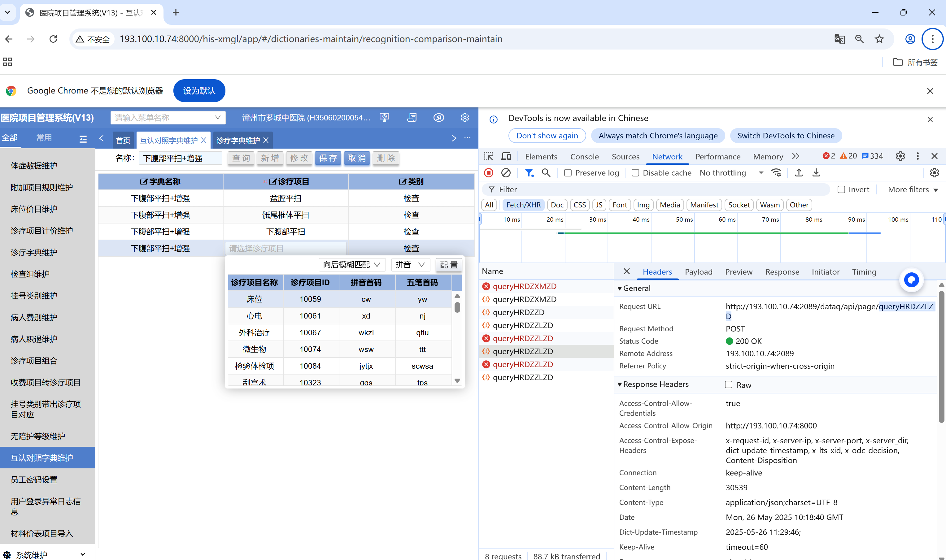Check the Disable cache option
This screenshot has height=560, width=946.
(x=635, y=173)
